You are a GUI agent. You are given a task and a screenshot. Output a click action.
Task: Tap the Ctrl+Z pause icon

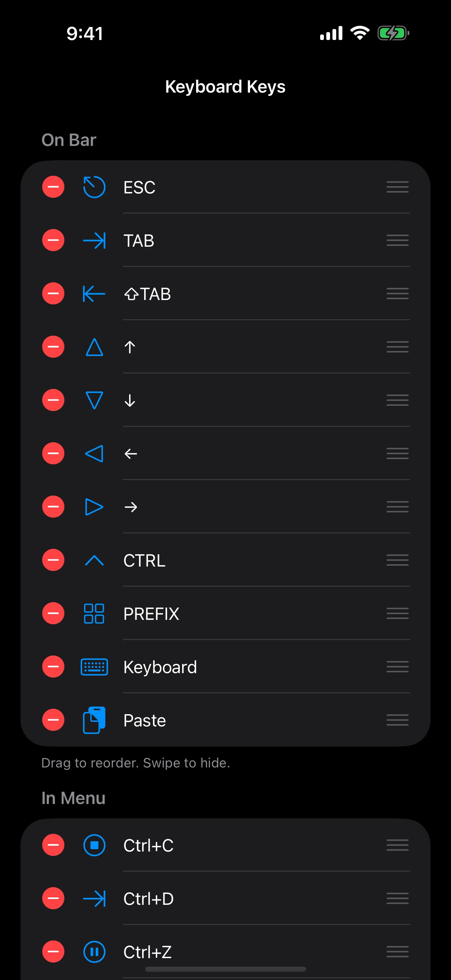[94, 952]
